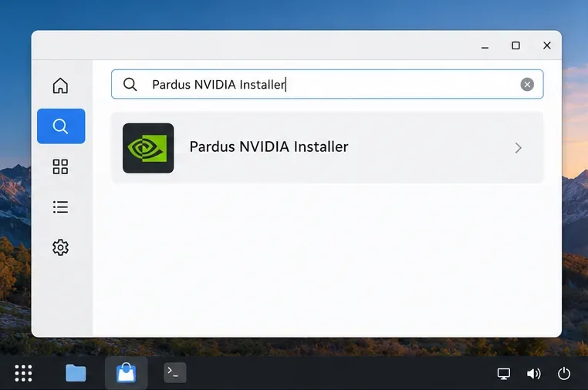Open the Home page in the sidebar
The image size is (588, 390).
60,86
